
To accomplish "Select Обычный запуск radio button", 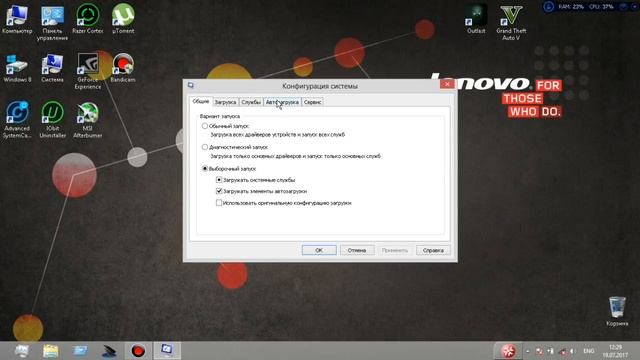I will (205, 126).
